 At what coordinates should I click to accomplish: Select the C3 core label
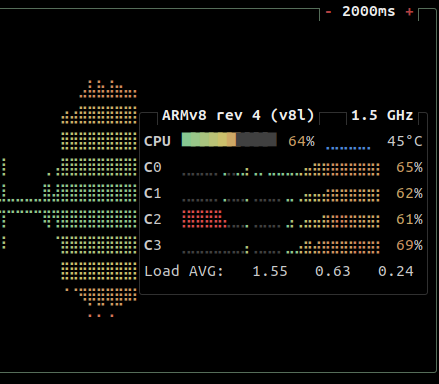(x=153, y=245)
